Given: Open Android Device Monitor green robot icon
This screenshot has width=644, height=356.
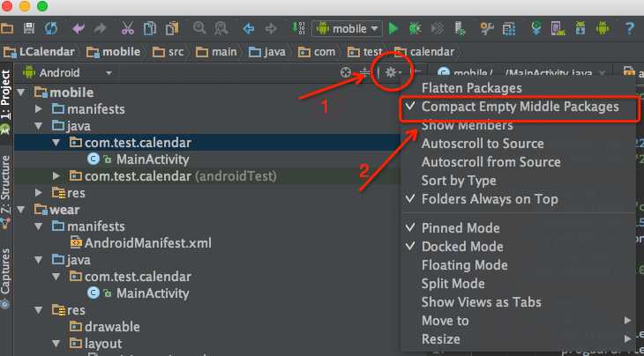Looking at the screenshot, I should (603, 28).
